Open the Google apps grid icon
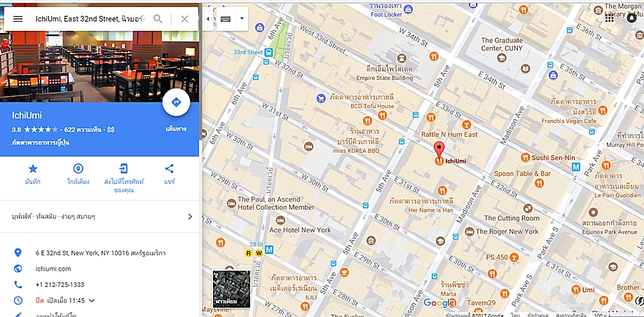 pos(609,18)
